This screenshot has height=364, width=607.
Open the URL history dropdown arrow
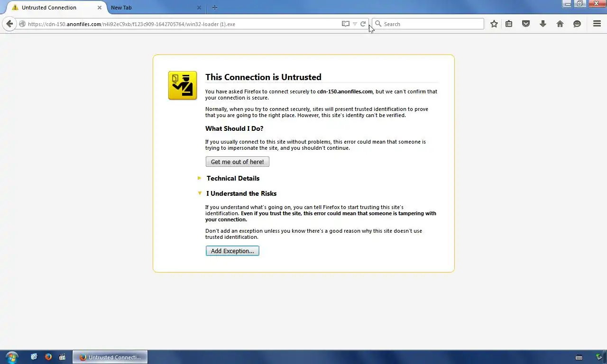click(x=355, y=24)
